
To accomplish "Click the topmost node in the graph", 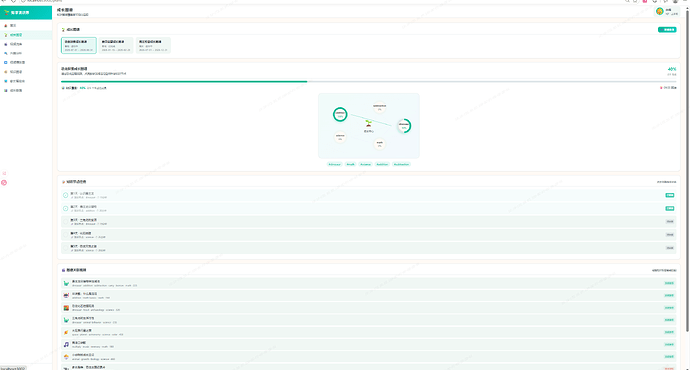I will tap(380, 107).
